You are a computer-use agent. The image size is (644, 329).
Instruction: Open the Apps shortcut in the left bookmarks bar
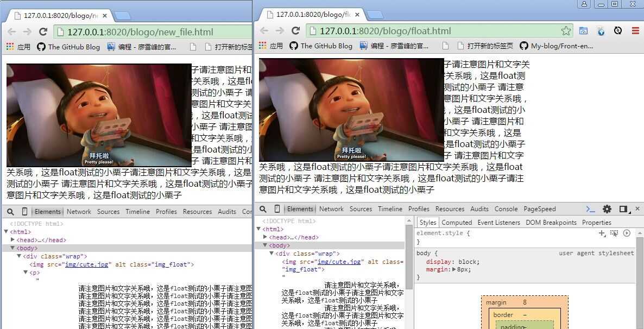pyautogui.click(x=18, y=47)
